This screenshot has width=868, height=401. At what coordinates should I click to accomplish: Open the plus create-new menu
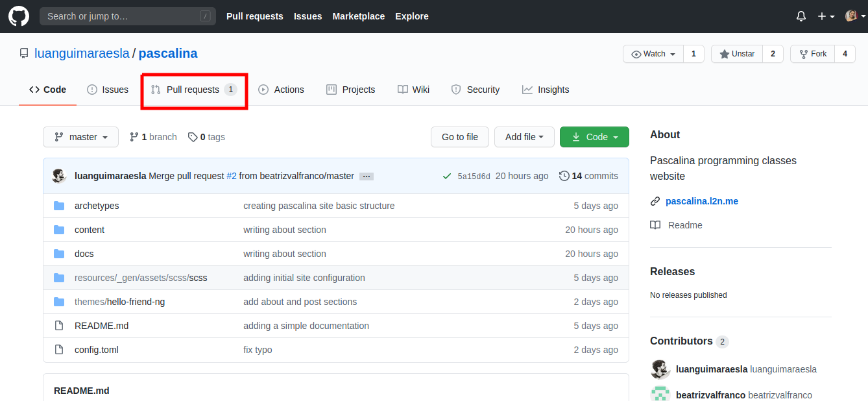click(x=825, y=16)
